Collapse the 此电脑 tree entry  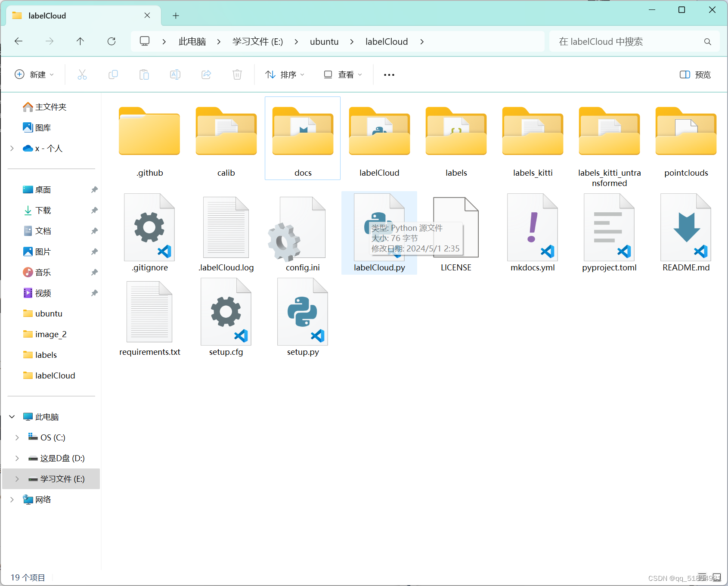(12, 416)
